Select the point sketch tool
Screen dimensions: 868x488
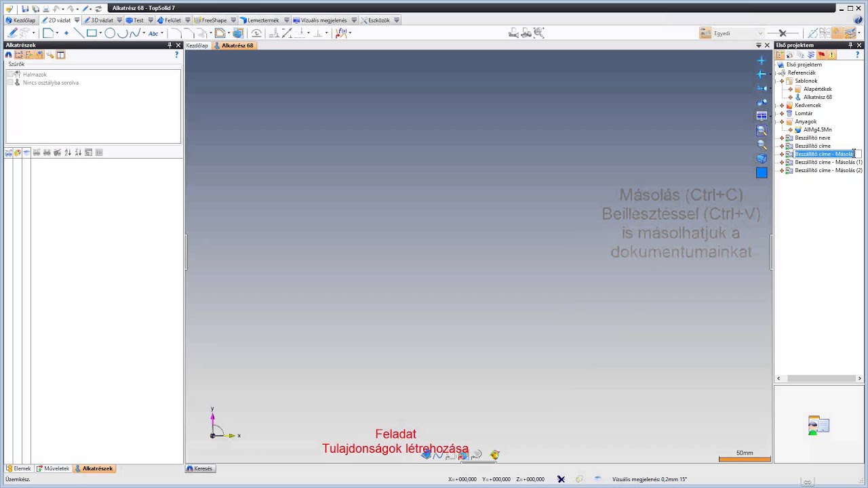(x=66, y=33)
